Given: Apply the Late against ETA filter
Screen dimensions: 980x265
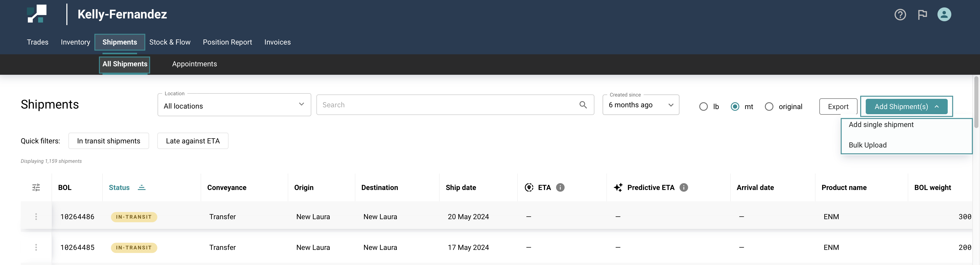Looking at the screenshot, I should coord(192,141).
